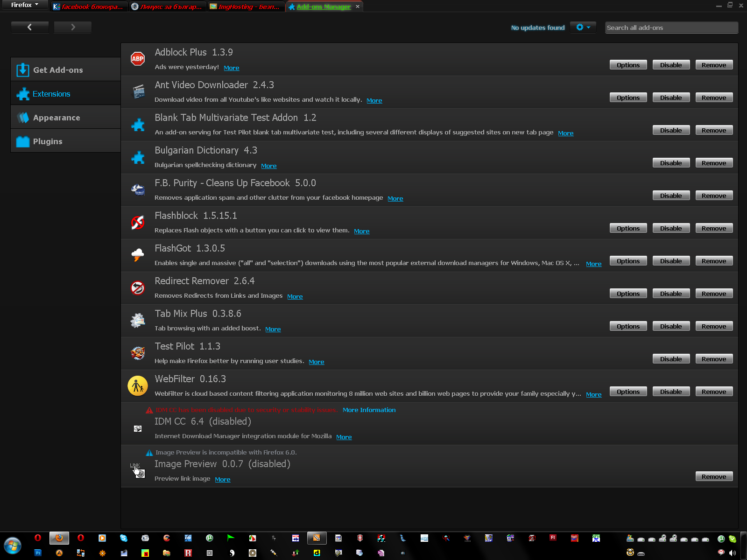
Task: Open Firefox from the taskbar
Action: pyautogui.click(x=59, y=538)
